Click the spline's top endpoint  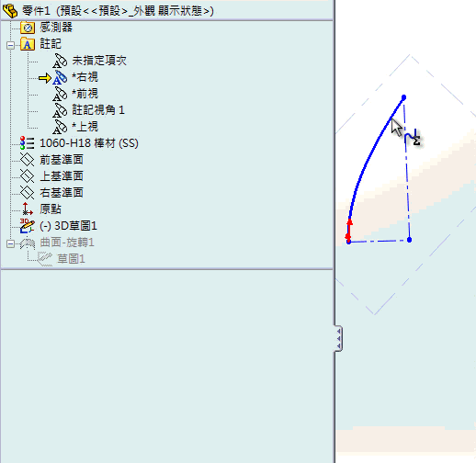(403, 97)
